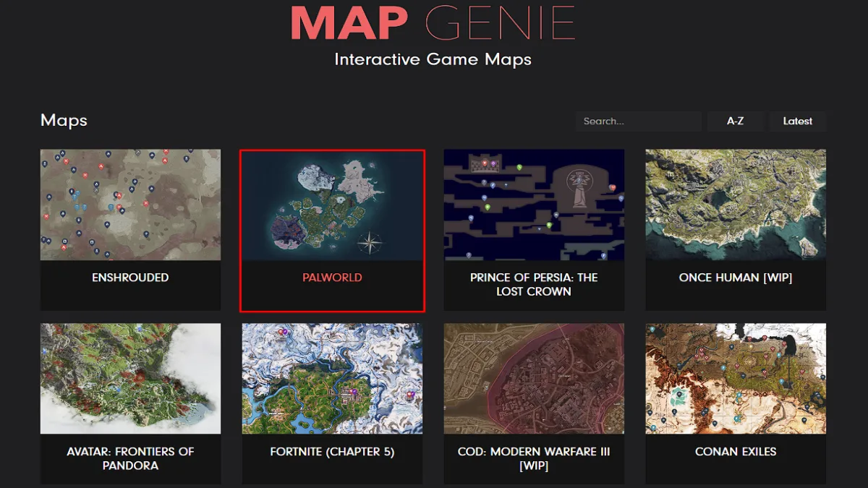Open the Modern Warfare III map thumbnail

pyautogui.click(x=534, y=378)
